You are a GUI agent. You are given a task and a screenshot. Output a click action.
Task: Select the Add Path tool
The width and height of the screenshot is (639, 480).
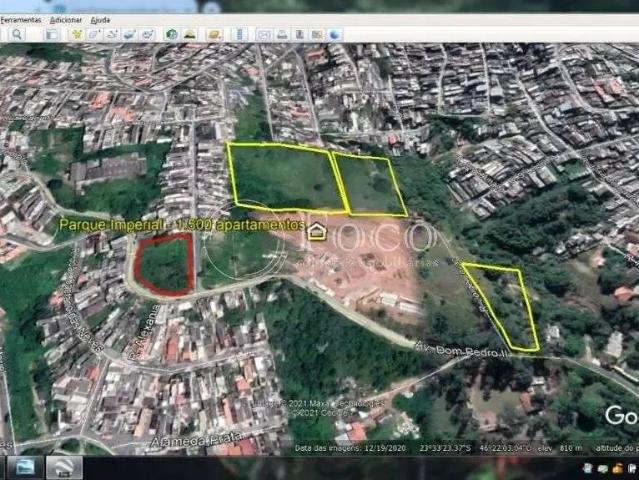112,34
